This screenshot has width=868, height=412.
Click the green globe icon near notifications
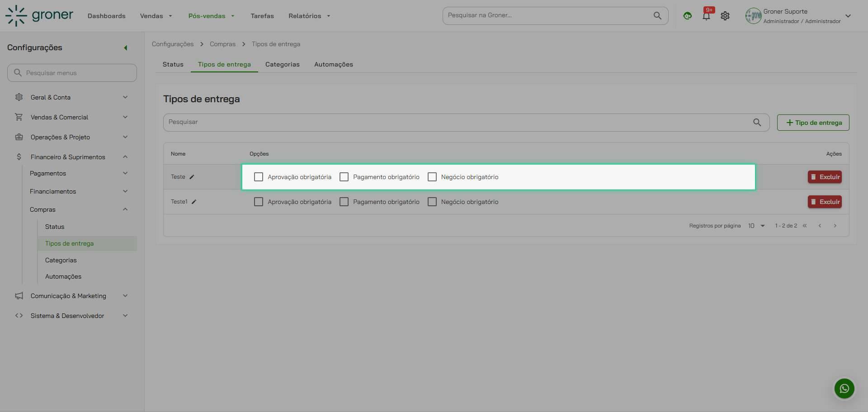pos(687,15)
